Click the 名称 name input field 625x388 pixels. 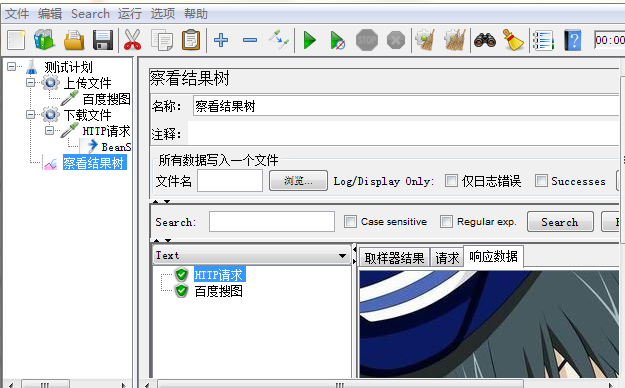pyautogui.click(x=406, y=106)
